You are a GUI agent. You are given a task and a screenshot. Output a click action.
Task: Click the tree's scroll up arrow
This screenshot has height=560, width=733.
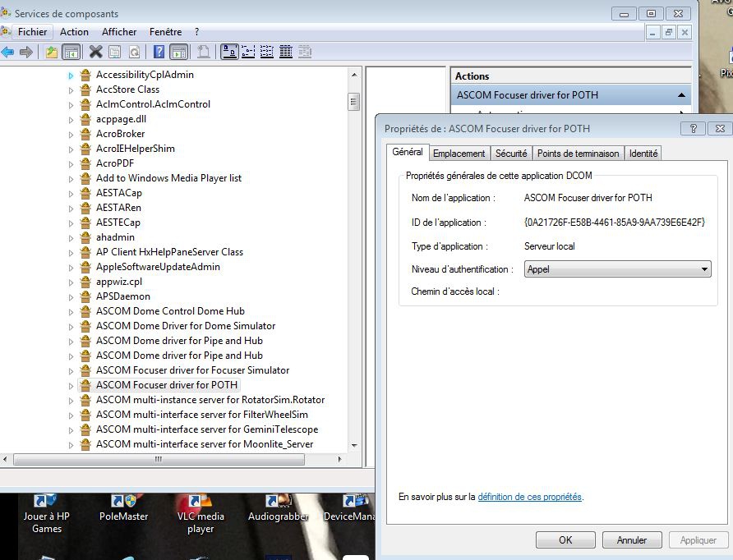point(354,75)
